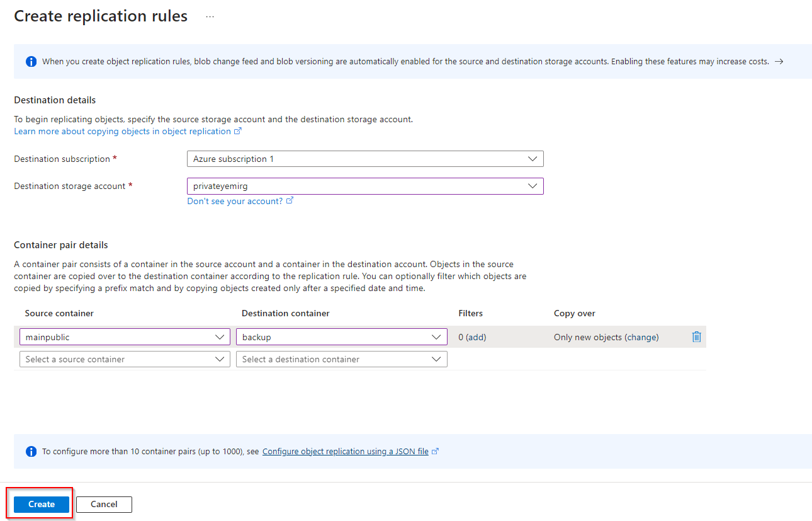Click the info icon in the bottom banner
The image size is (812, 521).
coord(31,452)
